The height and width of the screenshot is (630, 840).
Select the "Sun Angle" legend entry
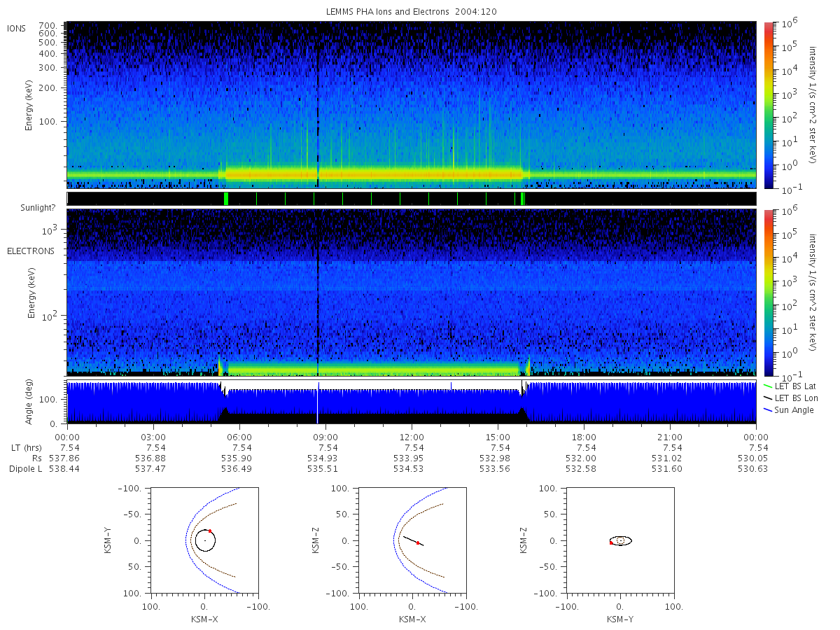pos(789,409)
